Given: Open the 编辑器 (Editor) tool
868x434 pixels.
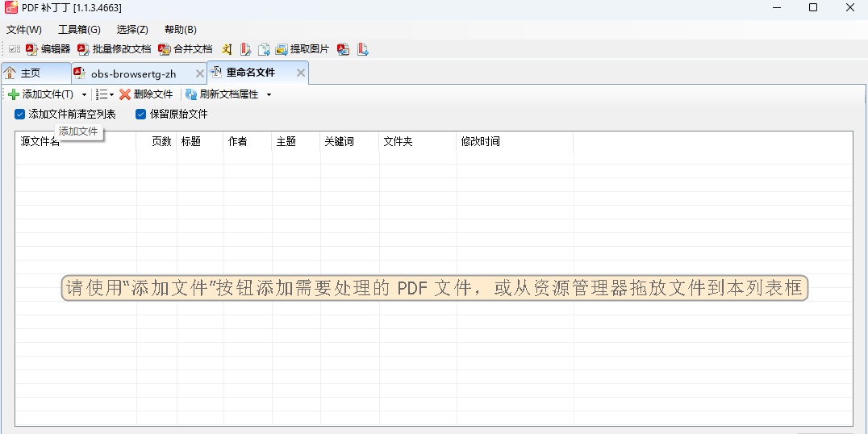Looking at the screenshot, I should tap(48, 49).
